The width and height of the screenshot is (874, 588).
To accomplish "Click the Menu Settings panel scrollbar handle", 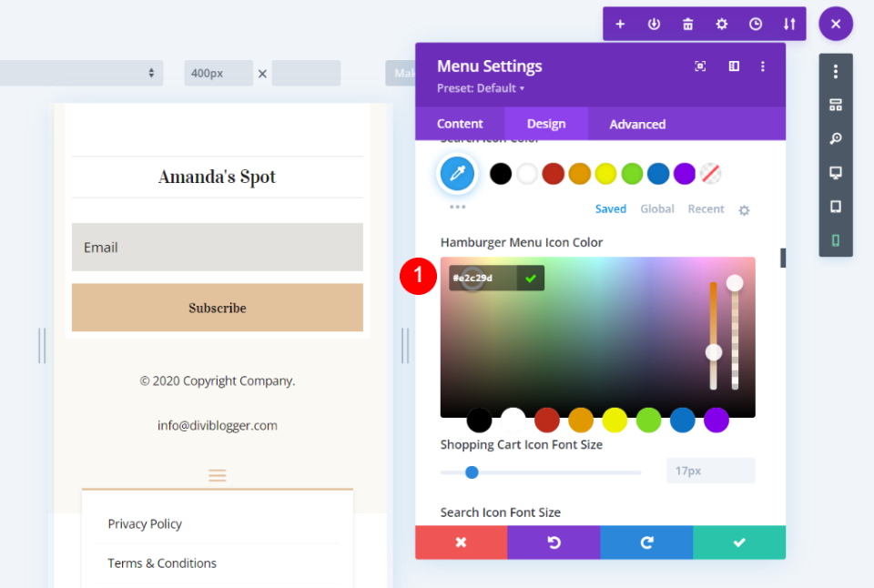I will [783, 259].
